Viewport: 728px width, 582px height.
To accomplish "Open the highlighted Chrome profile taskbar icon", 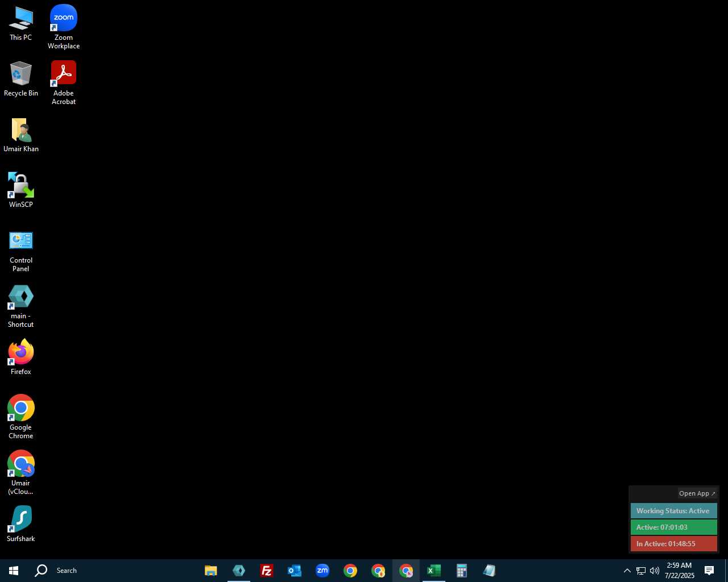I will point(406,571).
